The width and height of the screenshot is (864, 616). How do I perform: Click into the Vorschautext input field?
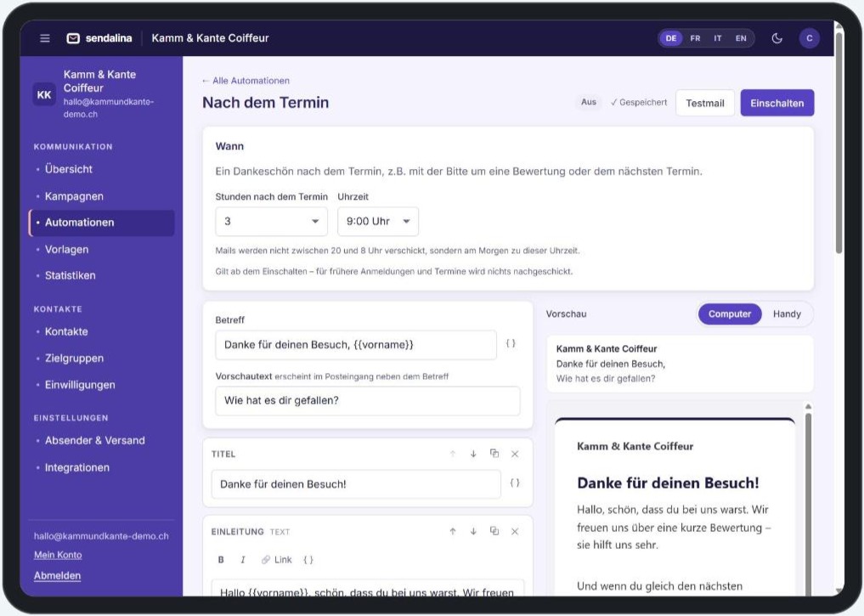click(368, 400)
